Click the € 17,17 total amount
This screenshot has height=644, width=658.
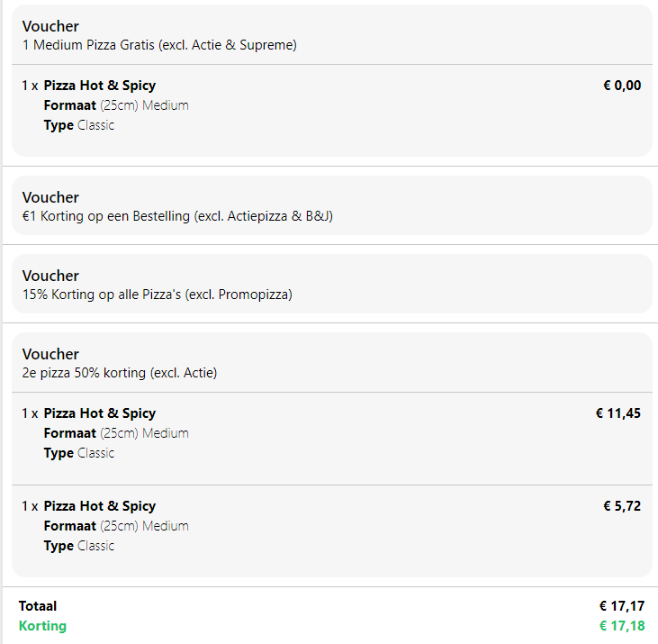[622, 606]
